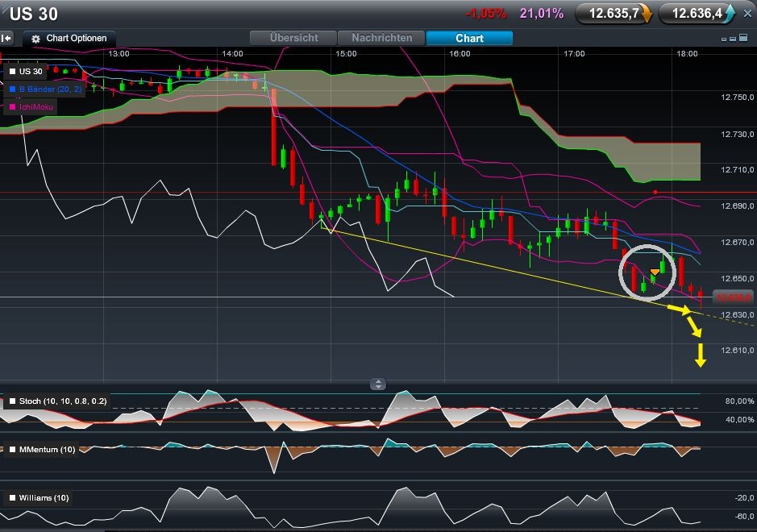Open Chart Optionen settings gear
The width and height of the screenshot is (757, 532).
pyautogui.click(x=35, y=39)
